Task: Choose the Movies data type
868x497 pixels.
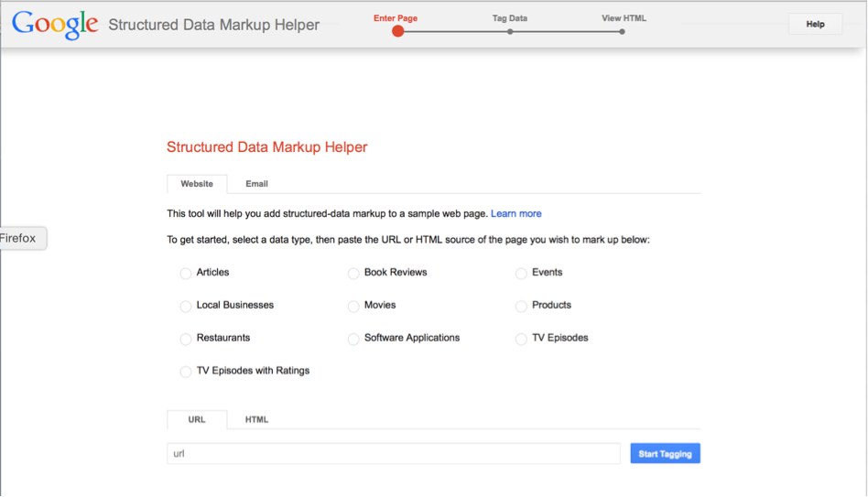Action: [x=353, y=306]
